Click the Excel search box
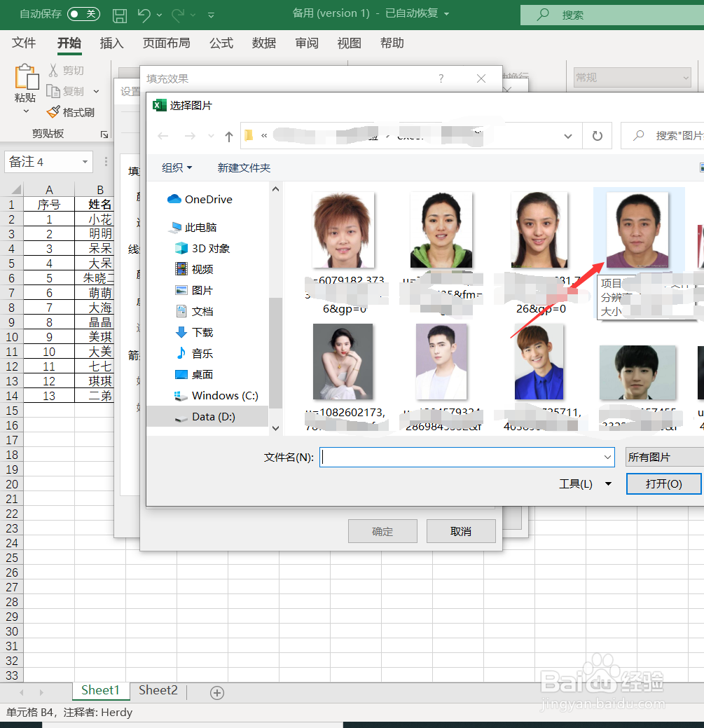704x728 pixels. pyautogui.click(x=612, y=15)
